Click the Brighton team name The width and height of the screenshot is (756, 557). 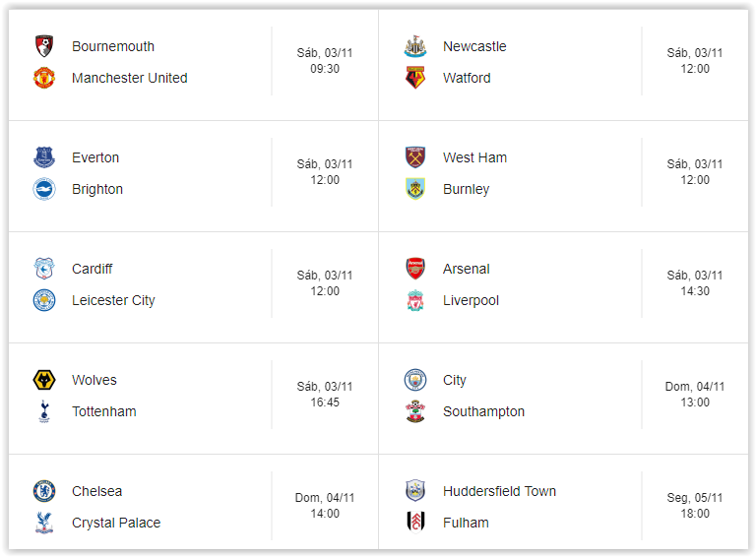pyautogui.click(x=97, y=189)
